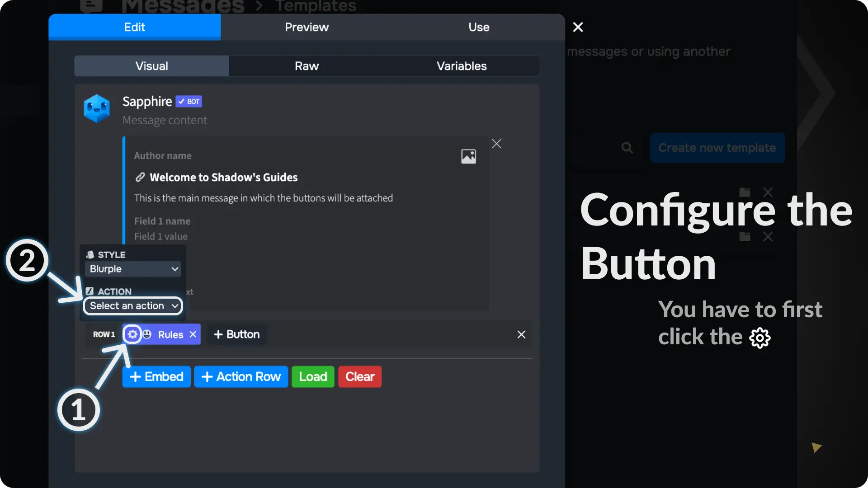The width and height of the screenshot is (868, 488).
Task: Delete the embed using its X icon
Action: click(496, 144)
